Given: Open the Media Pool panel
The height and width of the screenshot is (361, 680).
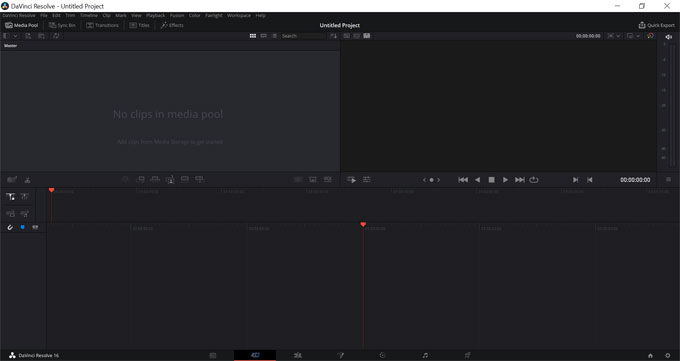Looking at the screenshot, I should [22, 25].
